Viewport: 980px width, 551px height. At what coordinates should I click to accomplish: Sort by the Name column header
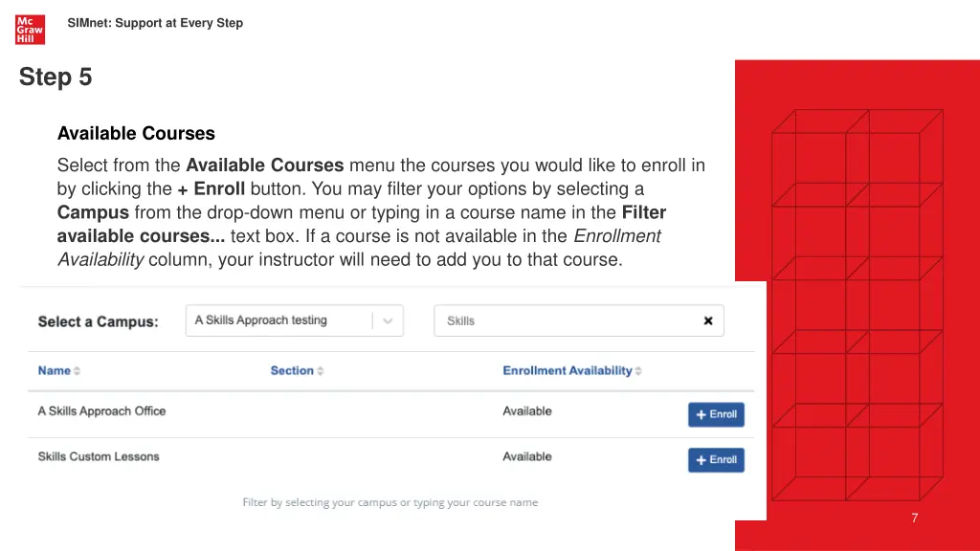pyautogui.click(x=55, y=370)
